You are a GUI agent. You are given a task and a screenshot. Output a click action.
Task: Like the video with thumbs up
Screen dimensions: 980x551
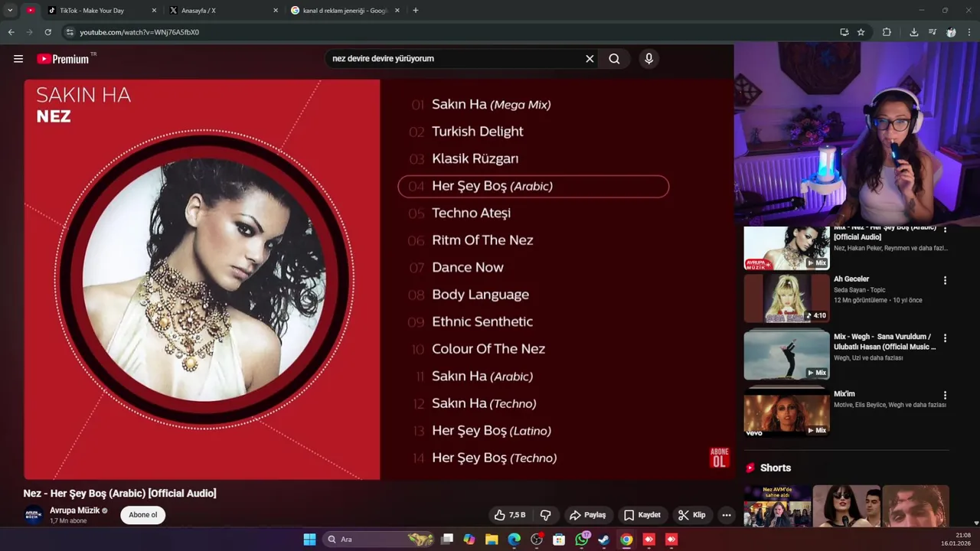pyautogui.click(x=510, y=515)
